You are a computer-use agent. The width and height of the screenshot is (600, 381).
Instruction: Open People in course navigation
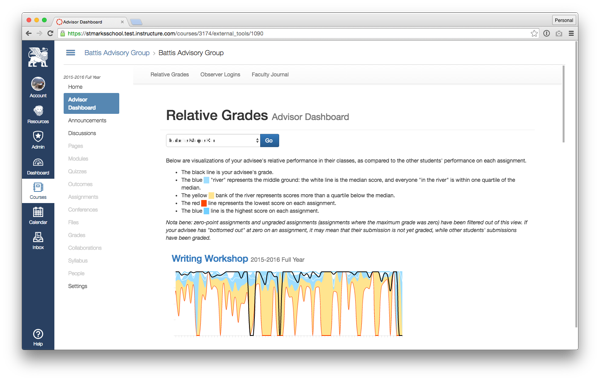(x=76, y=273)
